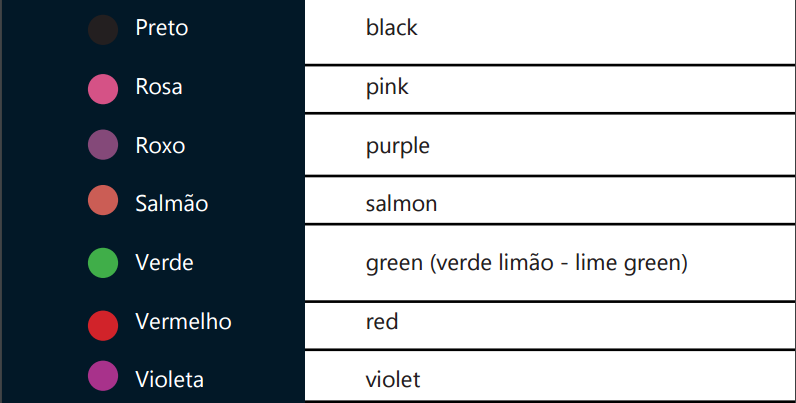The image size is (796, 403).
Task: Pick the purple Roxo color circle
Action: click(103, 146)
